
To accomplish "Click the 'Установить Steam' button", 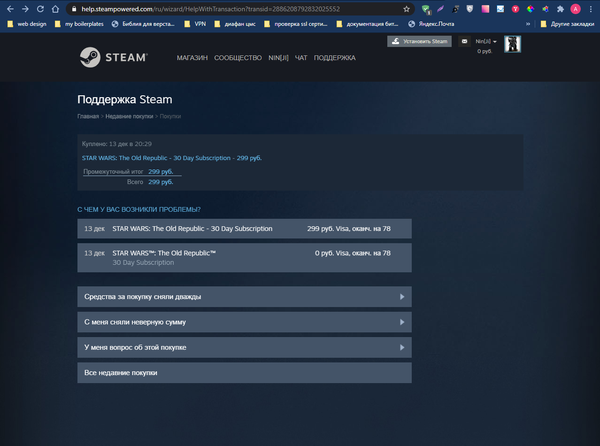I will click(x=418, y=41).
